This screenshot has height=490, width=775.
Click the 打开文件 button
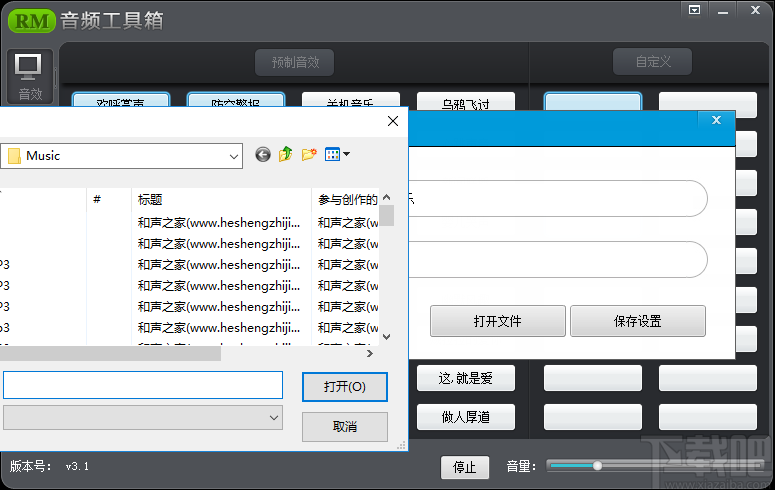pos(498,321)
